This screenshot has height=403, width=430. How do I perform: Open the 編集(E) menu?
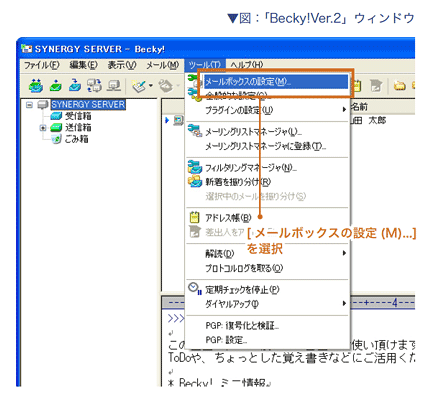pos(83,65)
